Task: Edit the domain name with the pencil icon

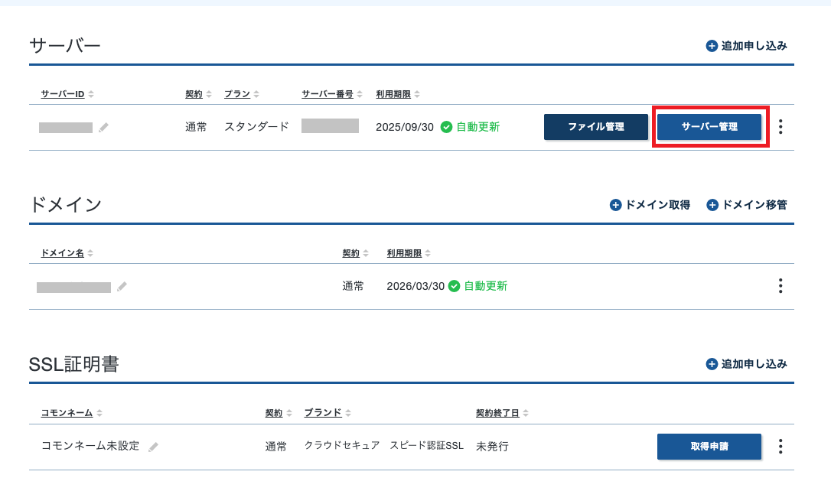Action: click(122, 287)
